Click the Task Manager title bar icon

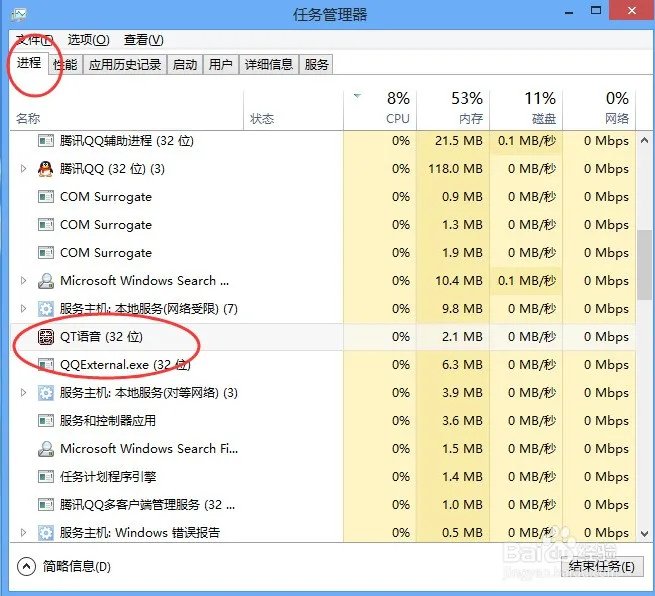point(19,15)
